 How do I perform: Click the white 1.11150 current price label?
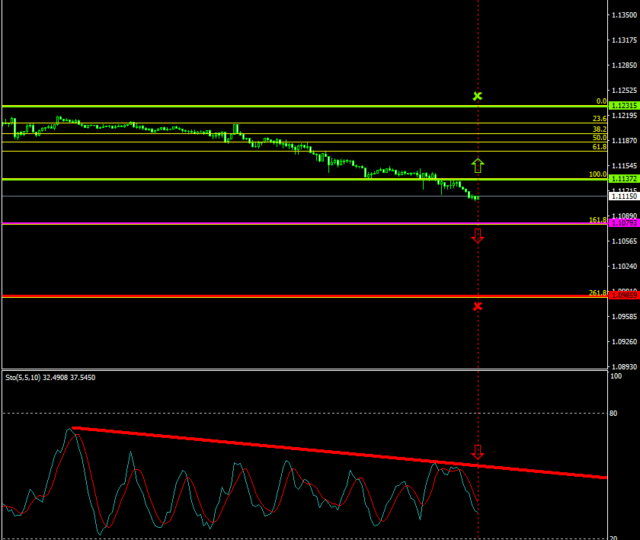click(625, 197)
